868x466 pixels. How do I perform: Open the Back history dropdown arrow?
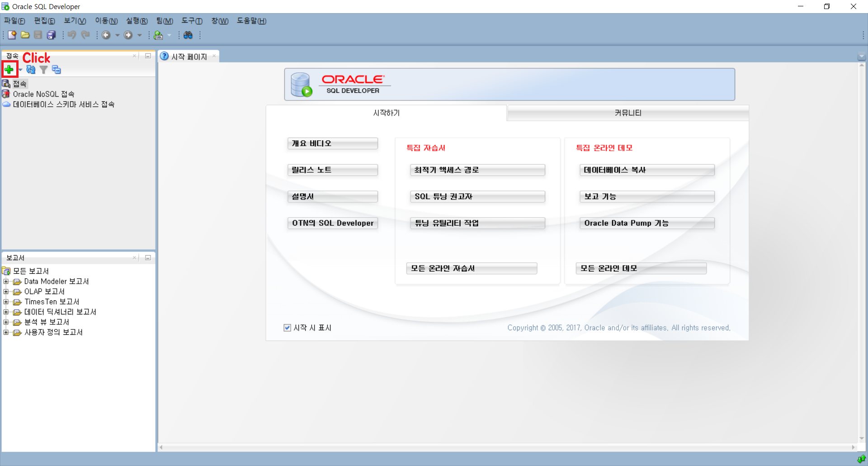click(x=118, y=35)
